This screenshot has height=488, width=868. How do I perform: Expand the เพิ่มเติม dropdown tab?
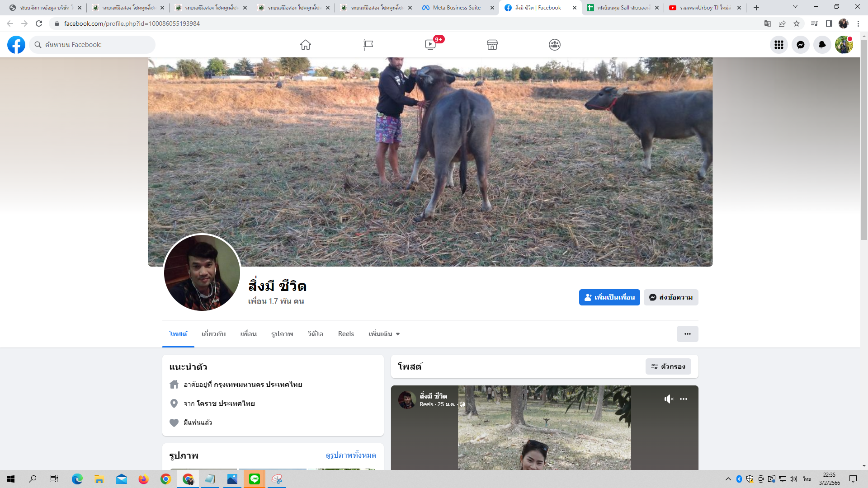(x=384, y=334)
